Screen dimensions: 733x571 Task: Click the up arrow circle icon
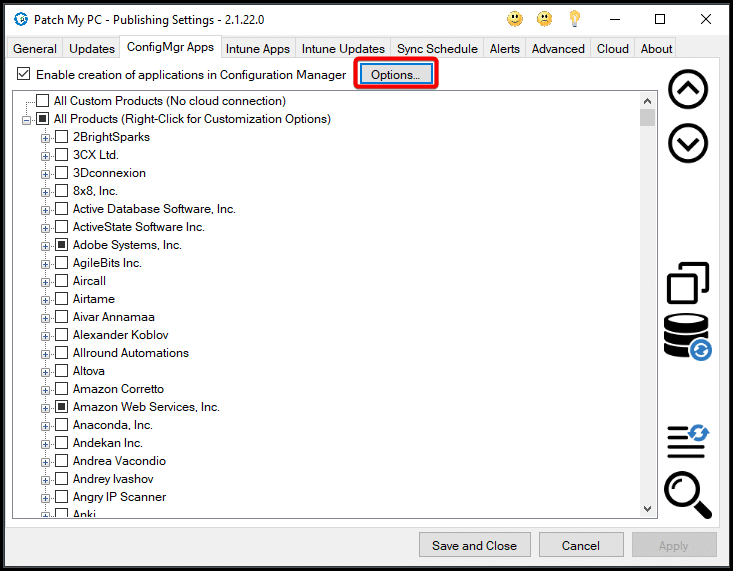[x=687, y=91]
